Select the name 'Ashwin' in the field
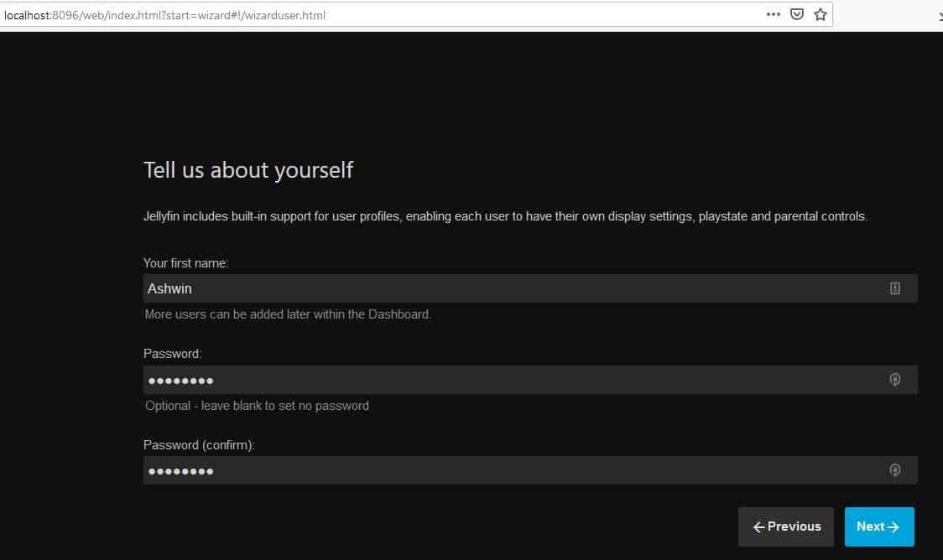This screenshot has height=560, width=943. pos(169,288)
